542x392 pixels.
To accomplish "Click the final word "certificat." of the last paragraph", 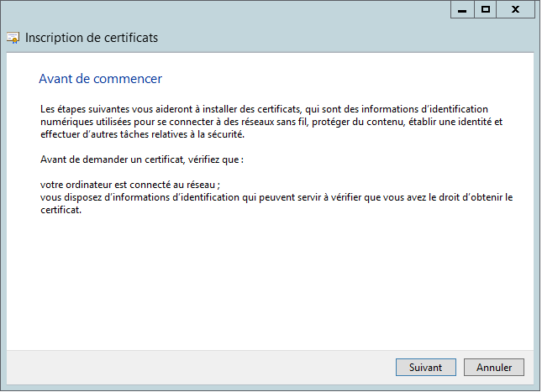I will (x=61, y=210).
